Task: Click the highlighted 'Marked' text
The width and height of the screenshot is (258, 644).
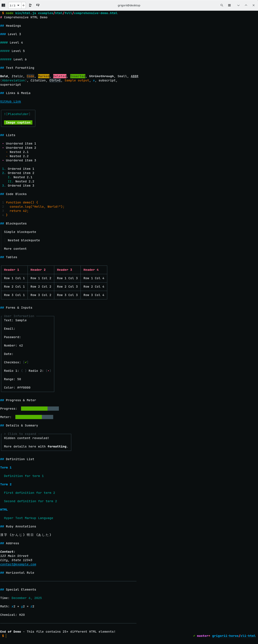Action: point(44,76)
